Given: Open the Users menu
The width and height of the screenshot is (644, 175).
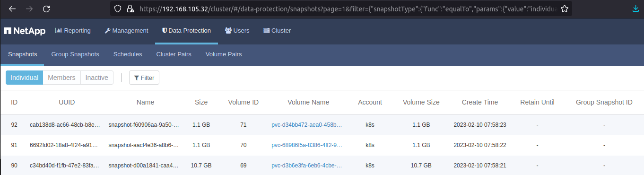Looking at the screenshot, I should pyautogui.click(x=237, y=31).
